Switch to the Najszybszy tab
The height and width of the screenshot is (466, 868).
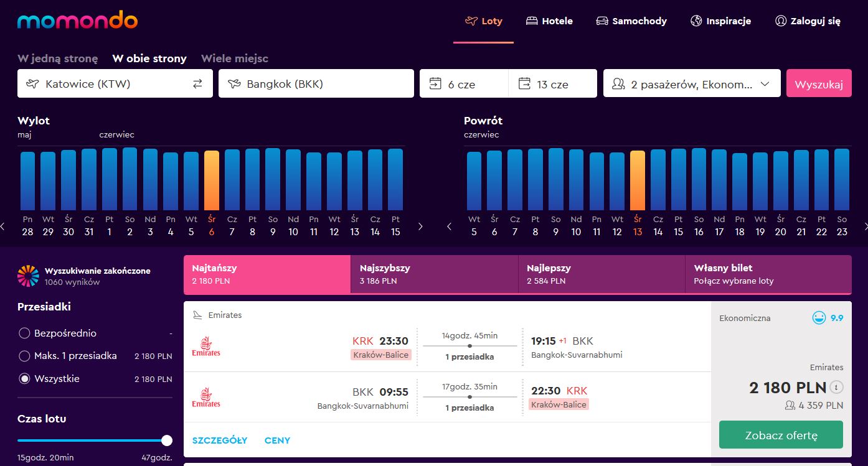click(434, 274)
